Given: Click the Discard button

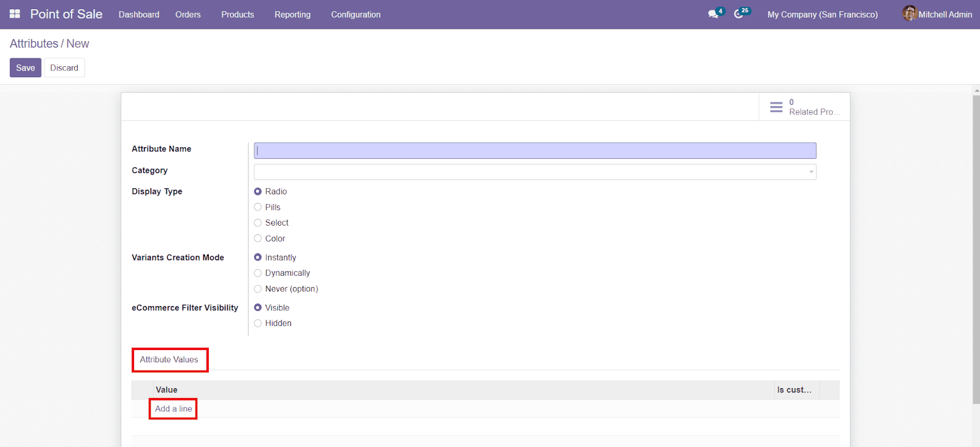Looking at the screenshot, I should click(x=64, y=67).
